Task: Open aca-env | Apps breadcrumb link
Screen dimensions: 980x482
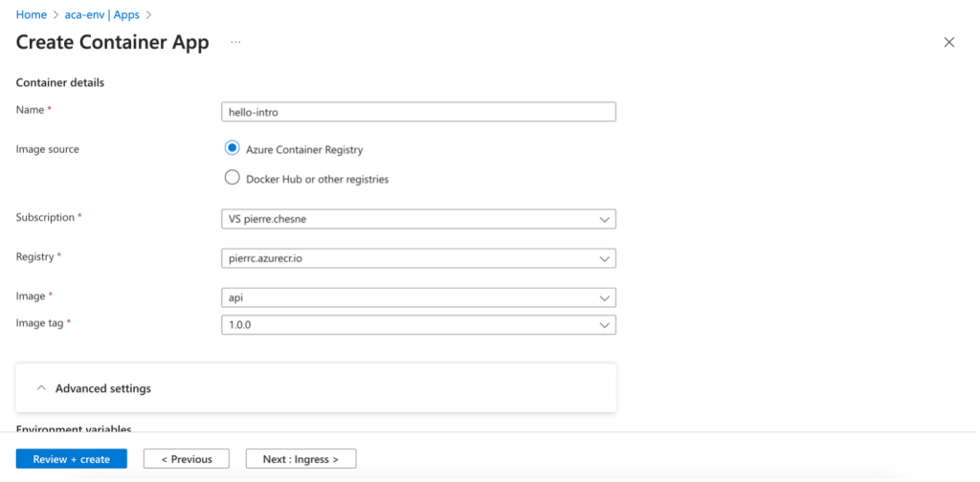Action: (x=101, y=14)
